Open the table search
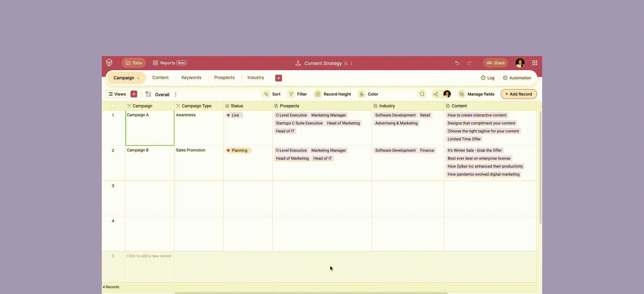644x294 pixels. [x=422, y=94]
